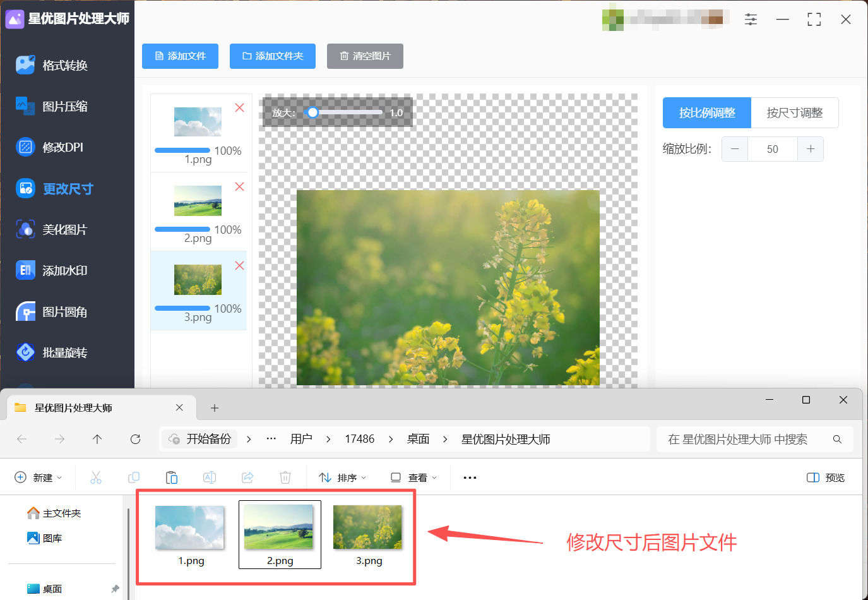Click the 1.png progress bar
This screenshot has height=600, width=868.
pos(182,150)
